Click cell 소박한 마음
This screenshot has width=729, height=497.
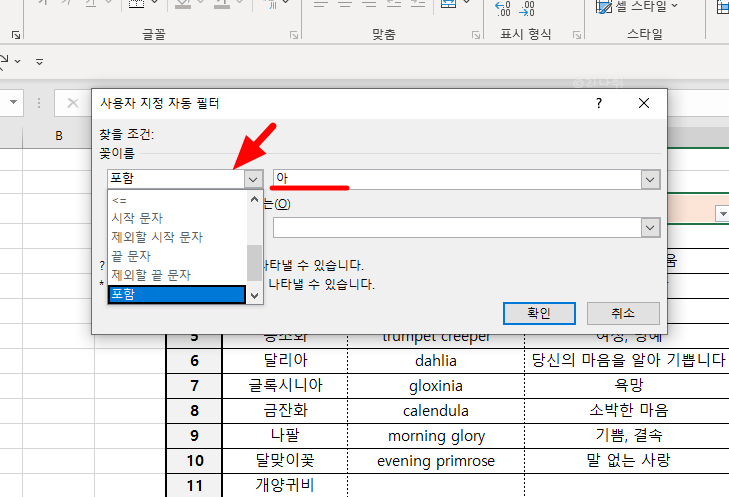click(629, 411)
